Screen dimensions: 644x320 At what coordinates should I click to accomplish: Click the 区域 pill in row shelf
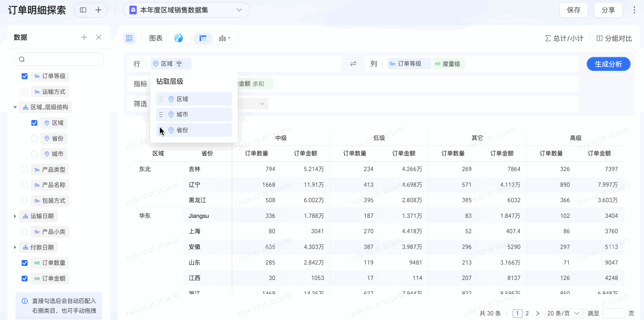(171, 64)
